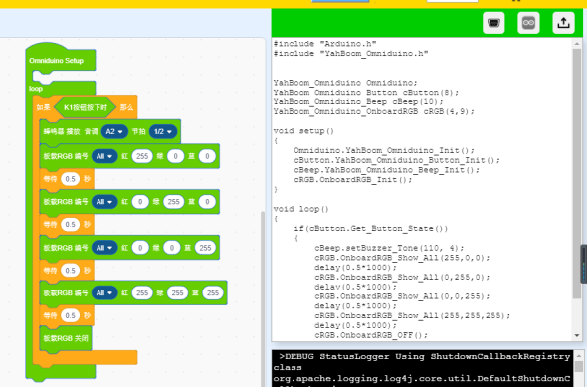Click the code panel vertical scrollbar thumb
The image size is (588, 387).
click(577, 174)
